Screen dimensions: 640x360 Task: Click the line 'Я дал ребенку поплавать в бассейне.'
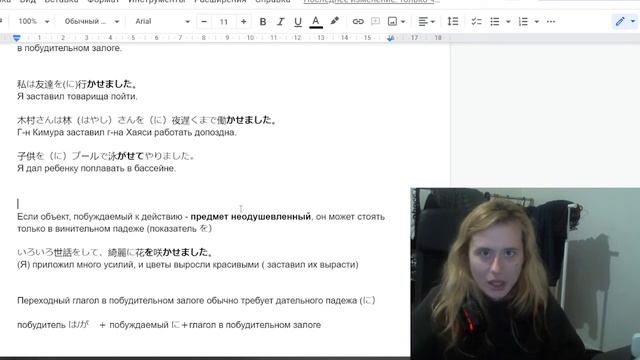[96, 169]
